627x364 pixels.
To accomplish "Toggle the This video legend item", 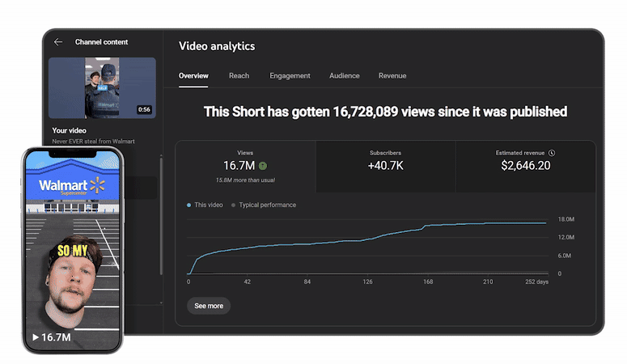I will pos(205,205).
